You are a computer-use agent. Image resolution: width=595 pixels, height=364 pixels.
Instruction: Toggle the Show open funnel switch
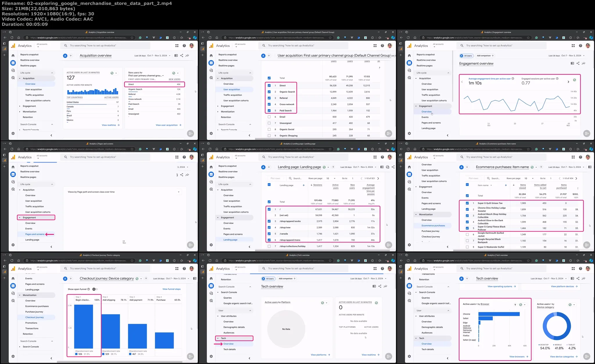(x=95, y=289)
